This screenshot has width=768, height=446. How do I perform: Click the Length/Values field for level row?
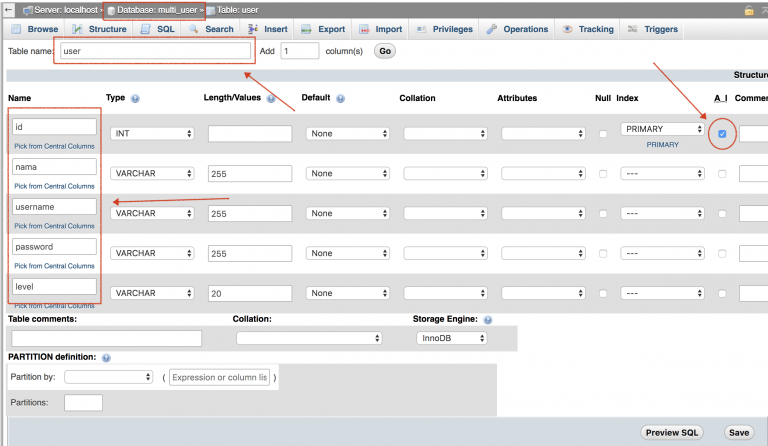coord(250,294)
